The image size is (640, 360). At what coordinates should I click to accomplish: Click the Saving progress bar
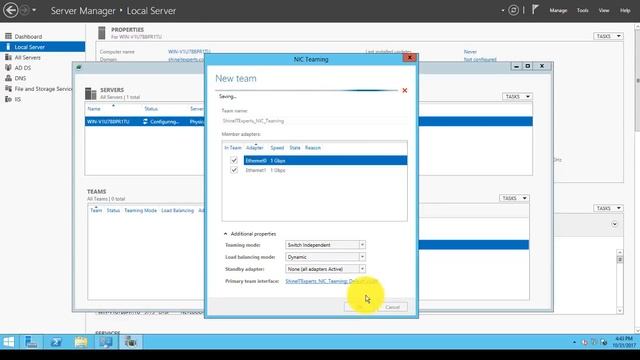[x=306, y=90]
